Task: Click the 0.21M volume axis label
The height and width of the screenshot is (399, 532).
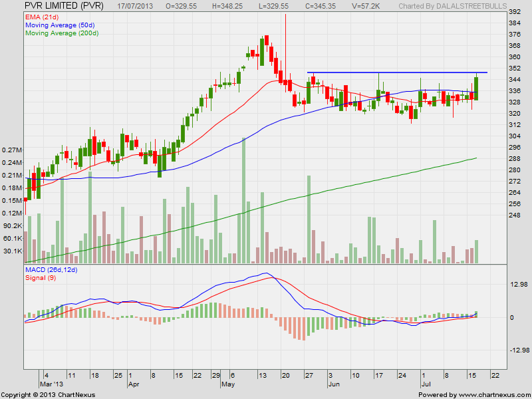Action: tap(12, 175)
